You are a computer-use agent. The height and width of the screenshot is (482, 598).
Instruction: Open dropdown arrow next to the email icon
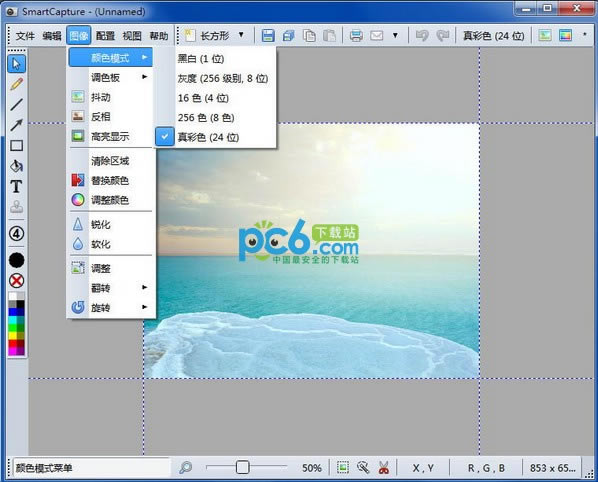coord(395,35)
